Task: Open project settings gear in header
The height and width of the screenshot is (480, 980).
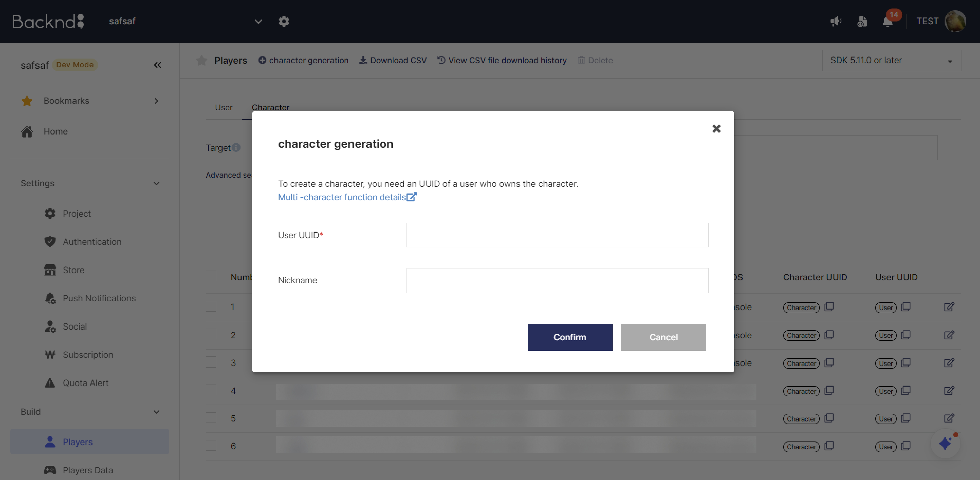Action: 284,21
